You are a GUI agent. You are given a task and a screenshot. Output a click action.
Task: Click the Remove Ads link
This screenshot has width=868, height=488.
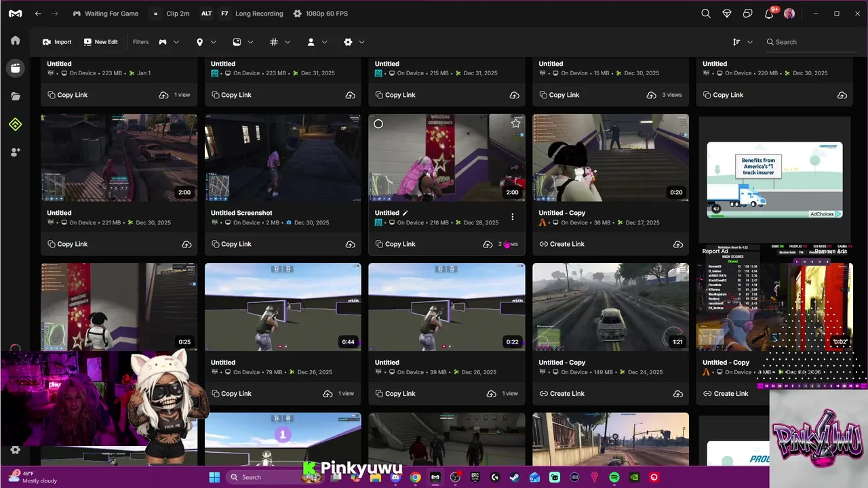pyautogui.click(x=831, y=251)
